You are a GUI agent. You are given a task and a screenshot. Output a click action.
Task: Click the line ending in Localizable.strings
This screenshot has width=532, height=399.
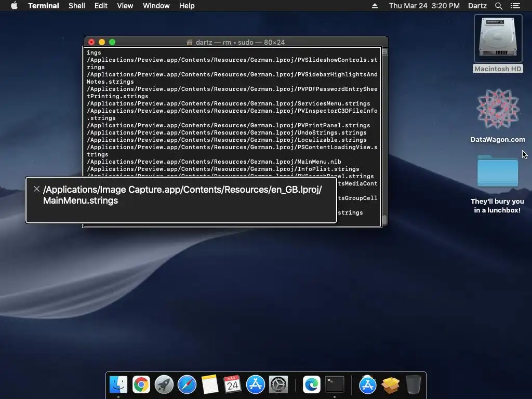(227, 140)
